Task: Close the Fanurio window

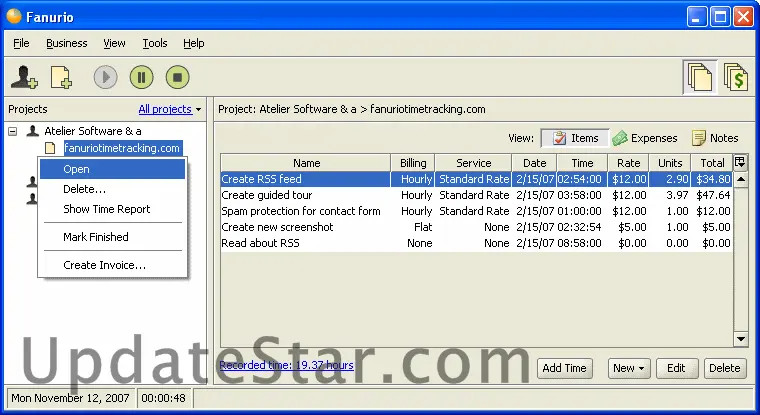Action: click(743, 17)
